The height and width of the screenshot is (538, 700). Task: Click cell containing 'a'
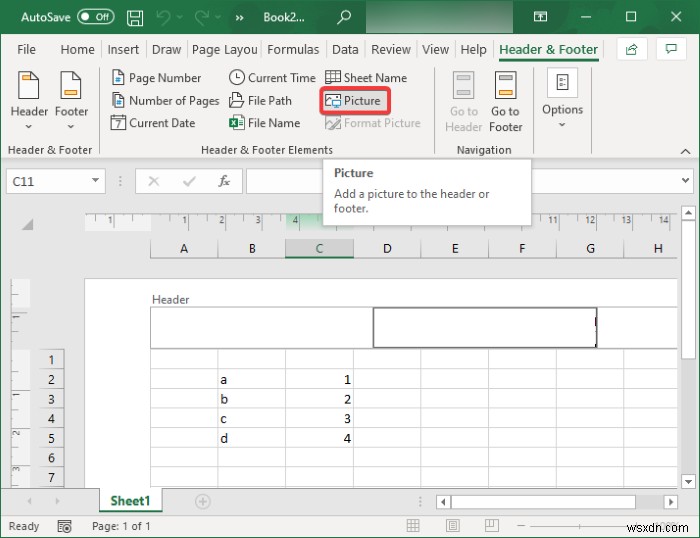(x=251, y=379)
